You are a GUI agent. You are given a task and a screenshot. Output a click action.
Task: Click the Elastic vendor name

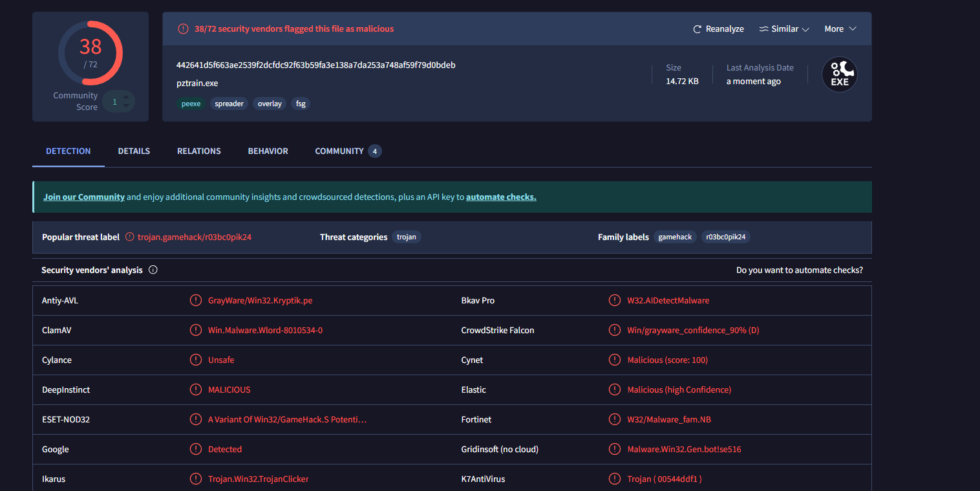[x=474, y=390]
